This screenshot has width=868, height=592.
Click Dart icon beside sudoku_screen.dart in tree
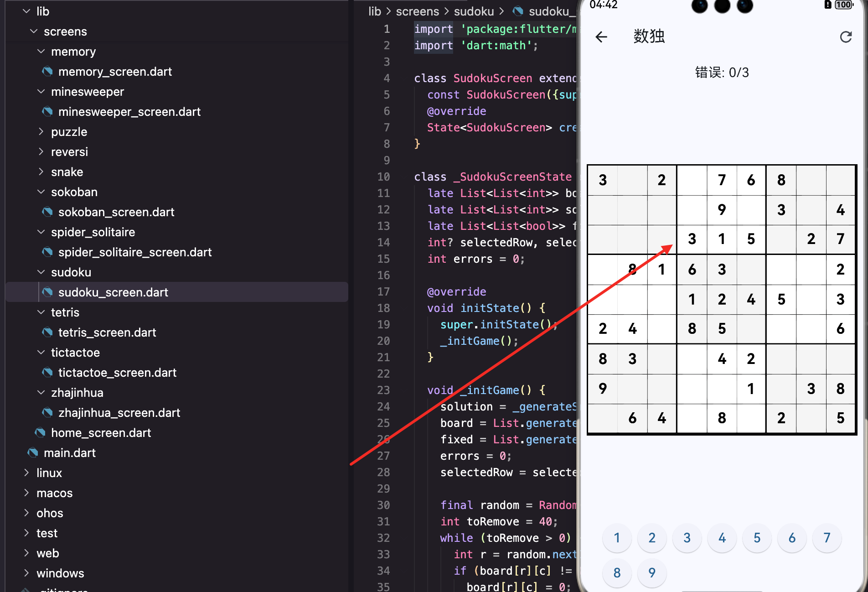click(x=47, y=292)
